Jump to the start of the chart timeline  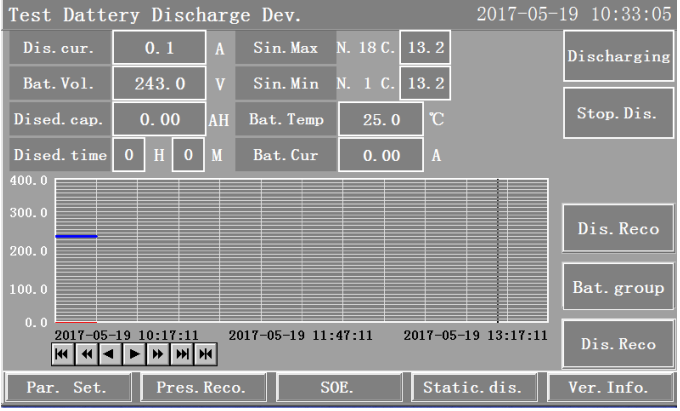pyautogui.click(x=62, y=353)
